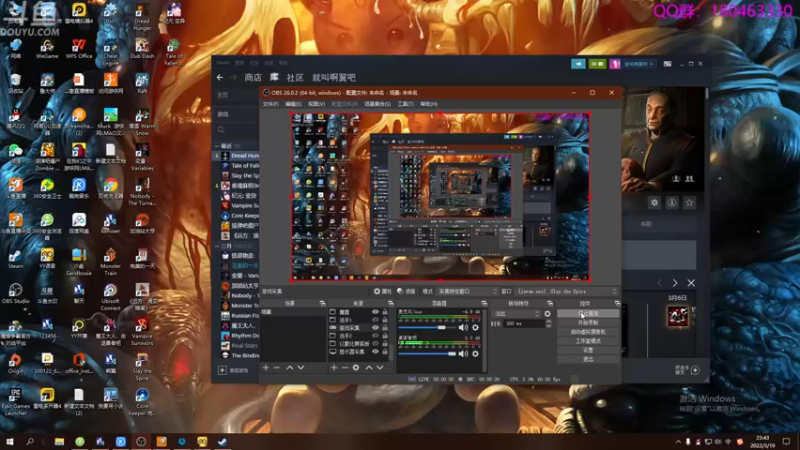The height and width of the screenshot is (450, 800).
Task: Click stop streaming button in OBS controls
Action: (x=588, y=314)
